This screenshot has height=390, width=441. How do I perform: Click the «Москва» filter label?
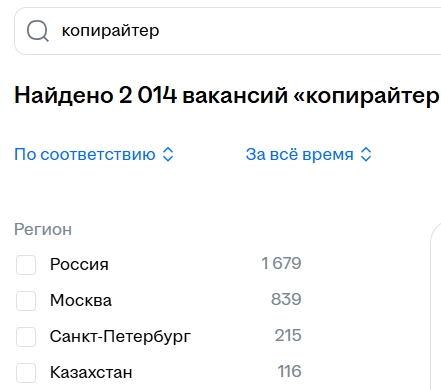pyautogui.click(x=81, y=300)
